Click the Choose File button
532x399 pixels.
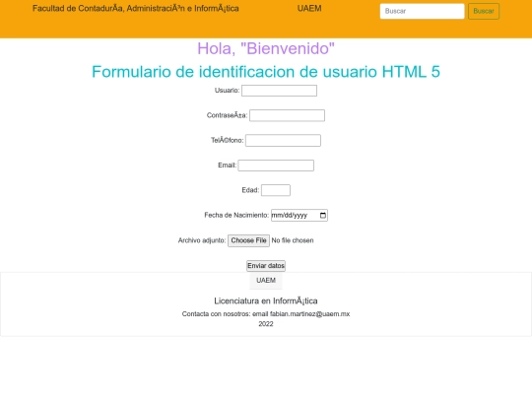pyautogui.click(x=248, y=240)
